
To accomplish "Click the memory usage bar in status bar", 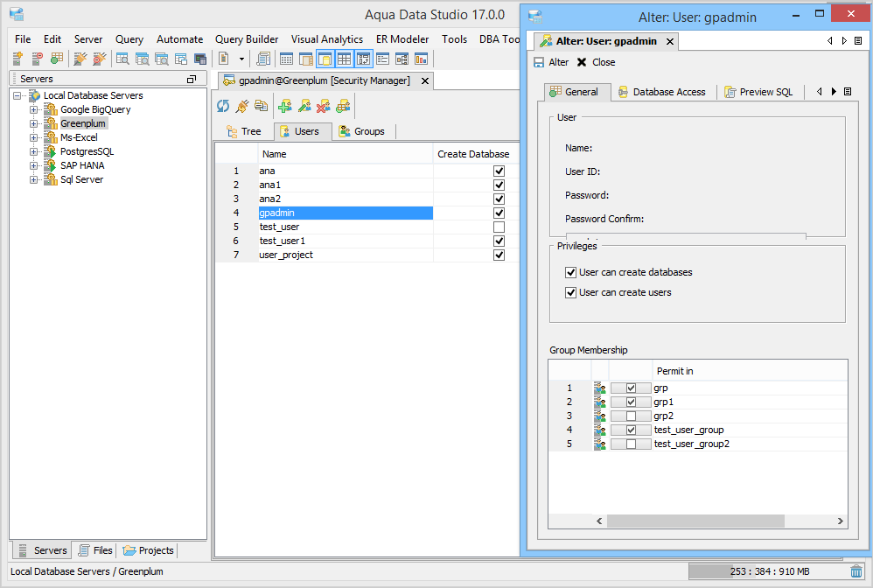I will [768, 571].
